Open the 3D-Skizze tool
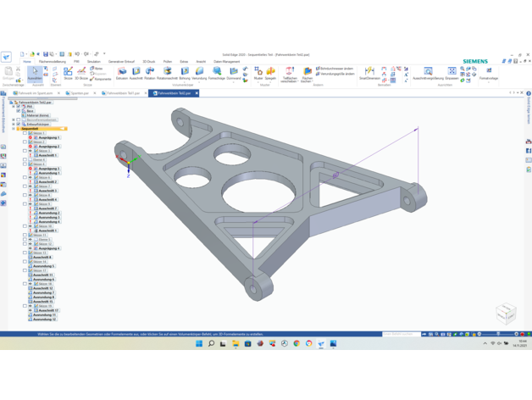The image size is (532, 400). tap(81, 72)
